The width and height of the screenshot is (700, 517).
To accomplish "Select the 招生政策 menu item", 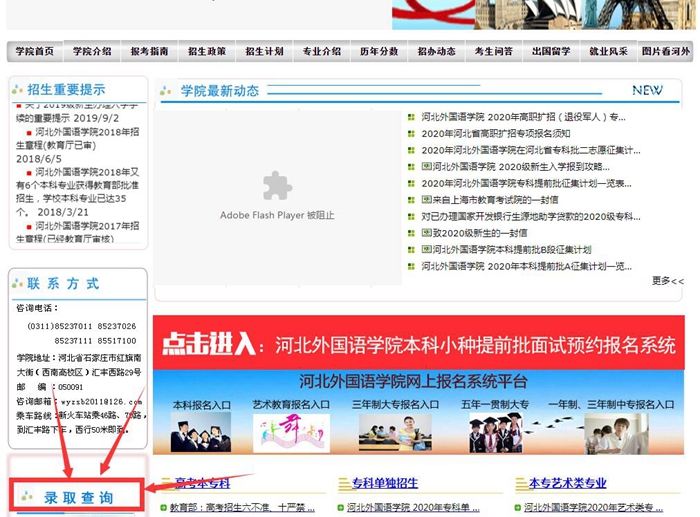I will pos(207,51).
